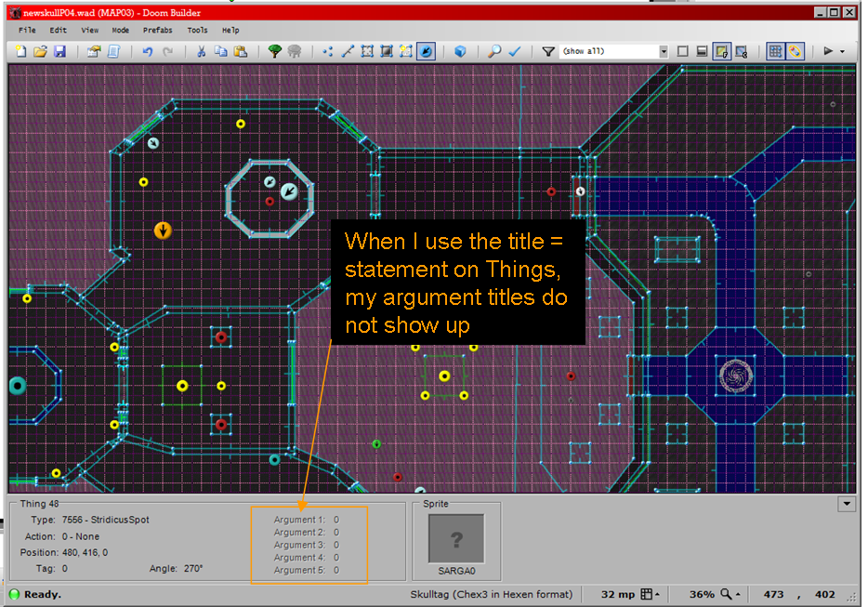Collapse the info panel with arrow button
Viewport: 868px width, 607px height.
[x=846, y=504]
